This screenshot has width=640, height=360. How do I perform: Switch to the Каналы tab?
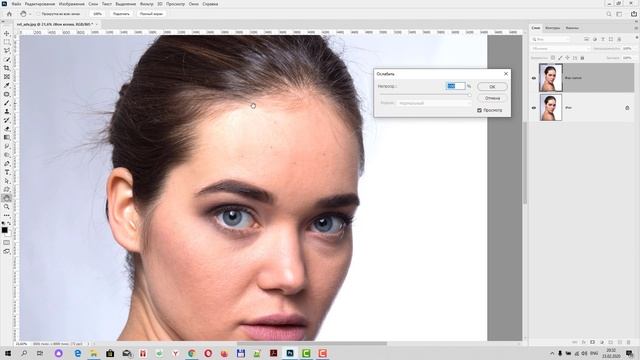572,28
